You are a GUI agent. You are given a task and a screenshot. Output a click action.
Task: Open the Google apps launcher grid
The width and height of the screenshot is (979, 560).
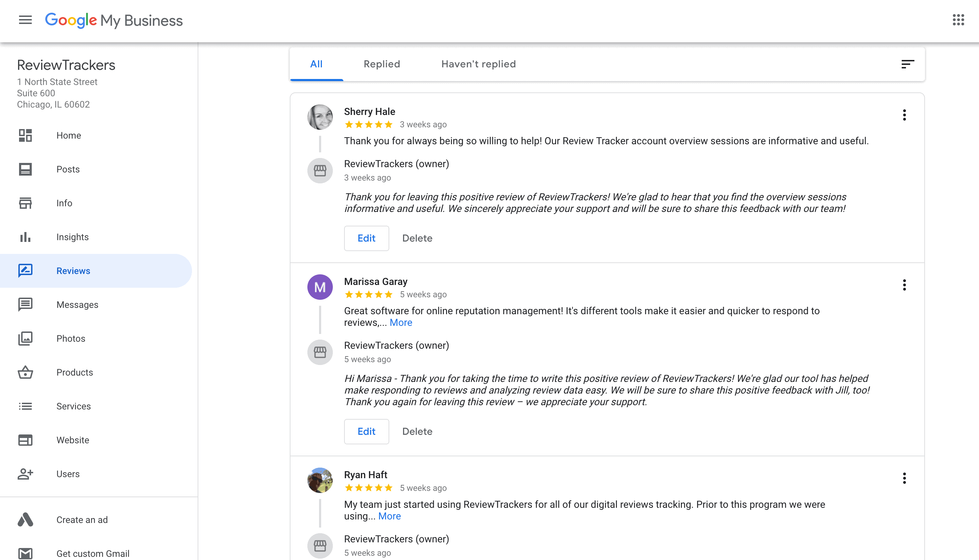click(x=958, y=21)
